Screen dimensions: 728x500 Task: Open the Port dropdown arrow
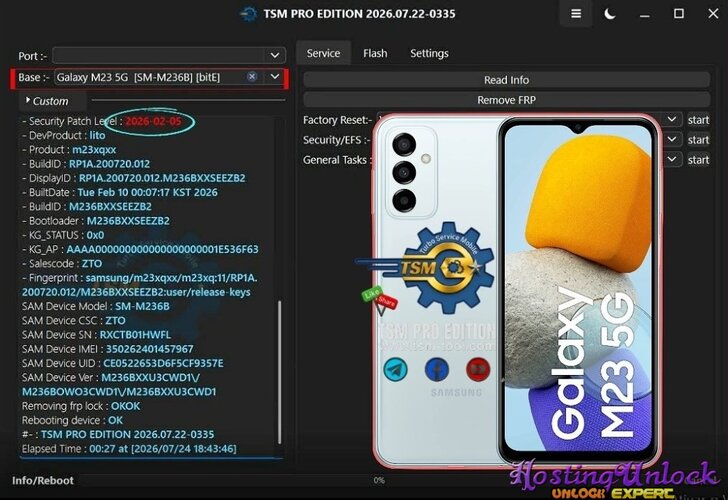[275, 56]
